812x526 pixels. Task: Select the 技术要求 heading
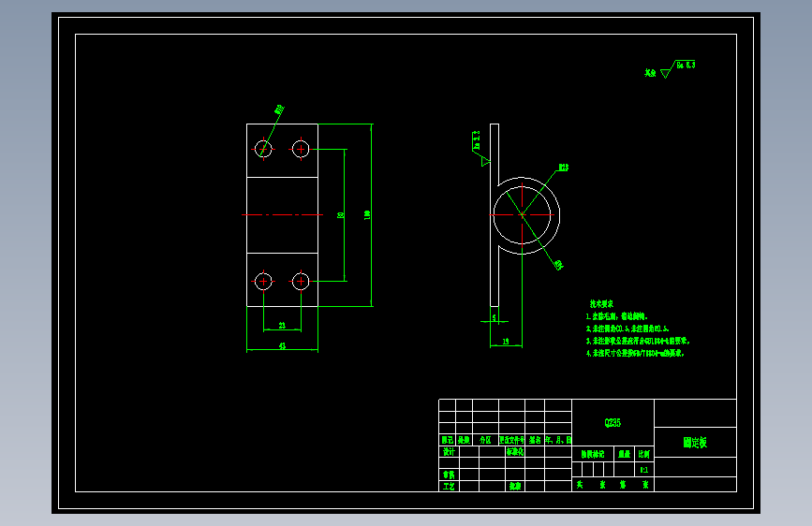[601, 304]
